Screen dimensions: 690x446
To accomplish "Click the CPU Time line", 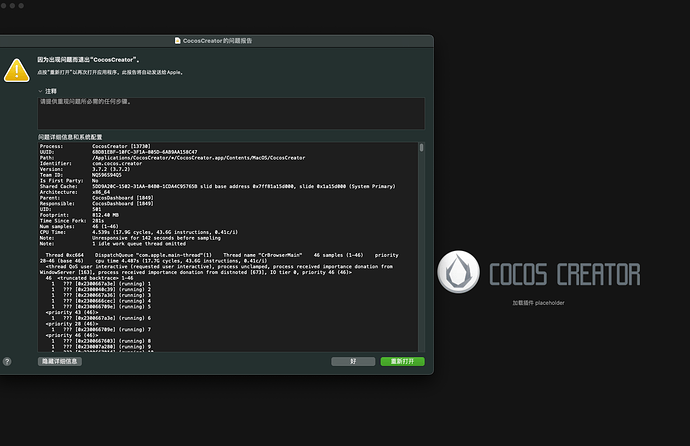I will click(139, 232).
